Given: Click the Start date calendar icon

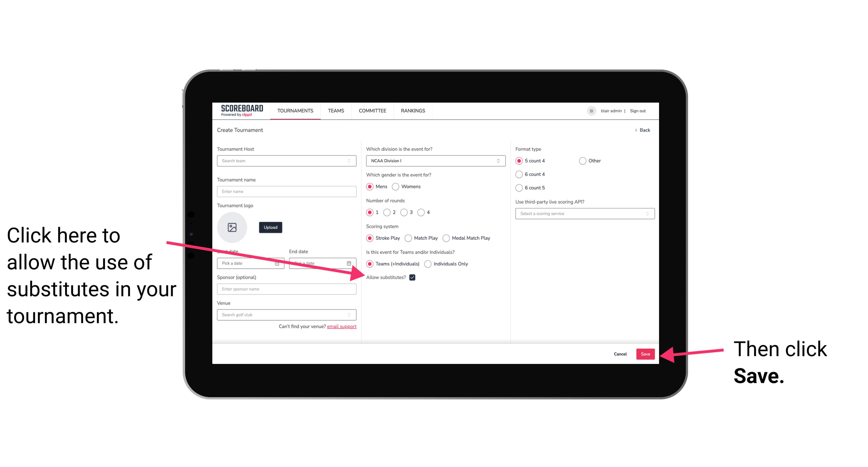Looking at the screenshot, I should click(278, 263).
